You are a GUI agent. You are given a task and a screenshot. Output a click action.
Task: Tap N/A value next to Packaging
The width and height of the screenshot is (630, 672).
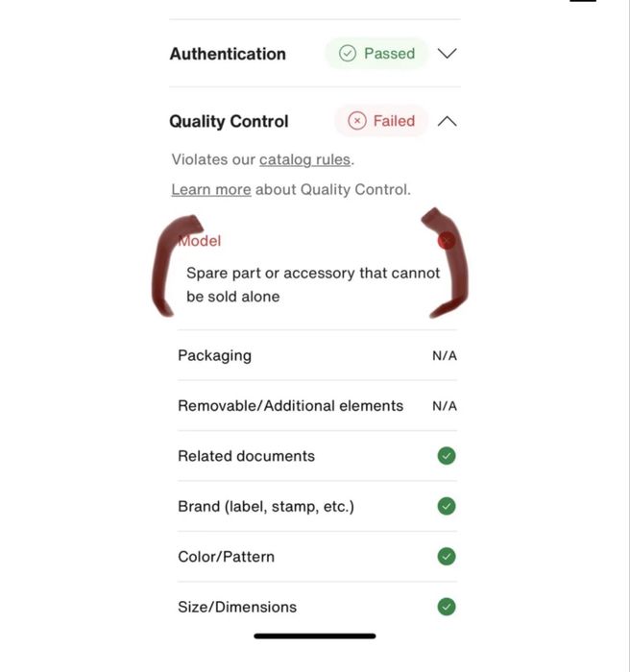(444, 356)
